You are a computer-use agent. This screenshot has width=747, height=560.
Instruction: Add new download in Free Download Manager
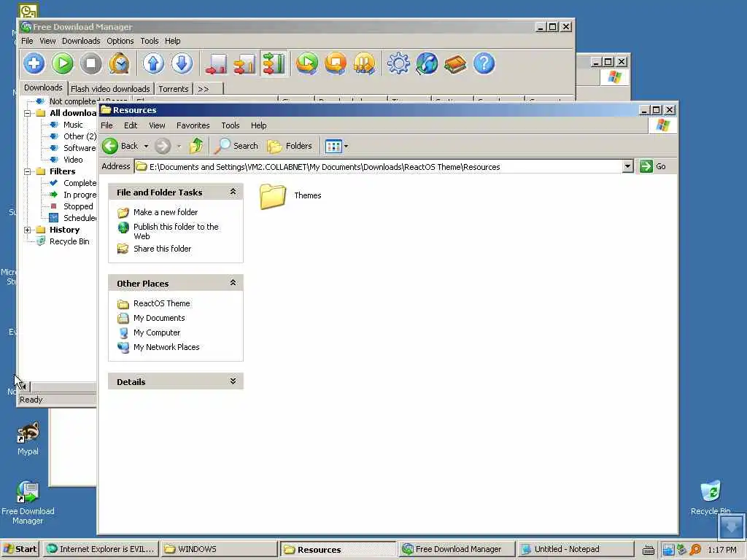[34, 63]
